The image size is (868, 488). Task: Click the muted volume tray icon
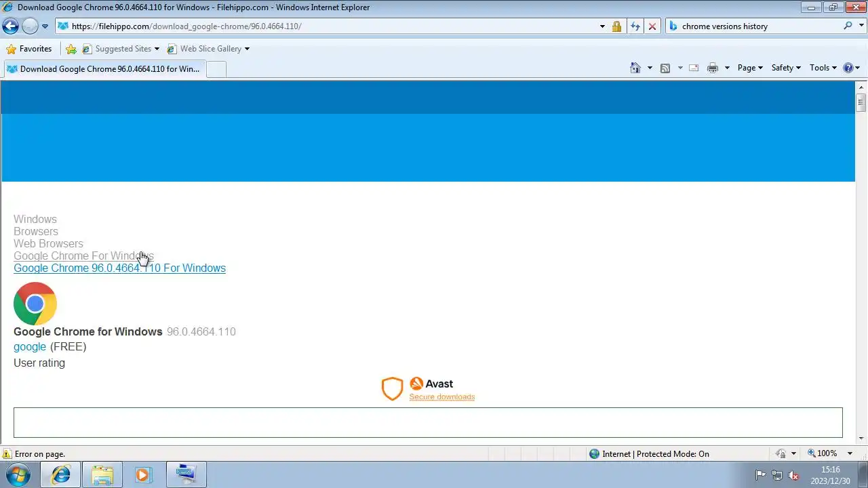tap(793, 475)
